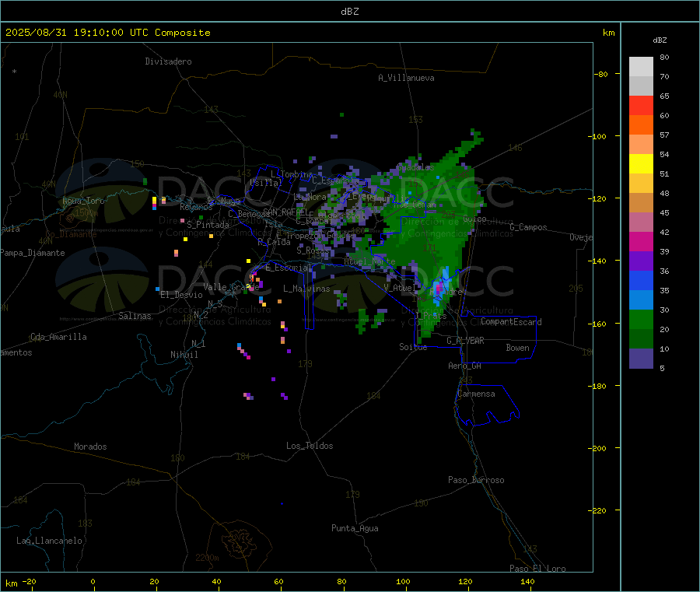Image resolution: width=700 pixels, height=592 pixels.
Task: Click the 'Divisadero' map label
Action: coord(168,61)
